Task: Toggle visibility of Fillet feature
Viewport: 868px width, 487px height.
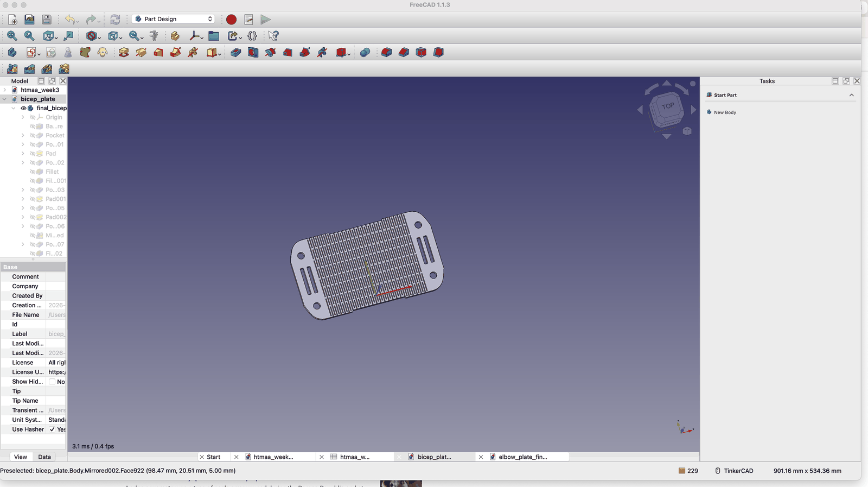Action: click(33, 172)
